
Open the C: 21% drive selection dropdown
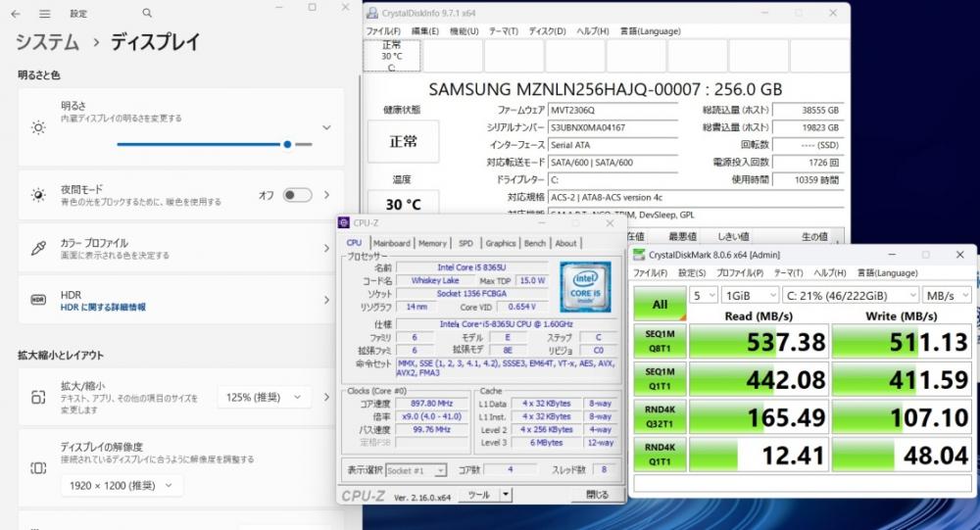852,296
